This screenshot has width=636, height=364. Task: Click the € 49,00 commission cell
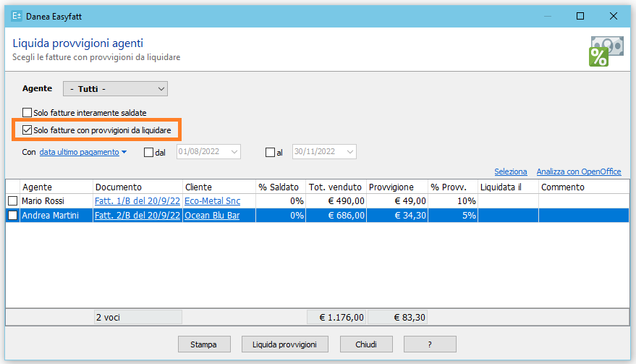(x=397, y=201)
